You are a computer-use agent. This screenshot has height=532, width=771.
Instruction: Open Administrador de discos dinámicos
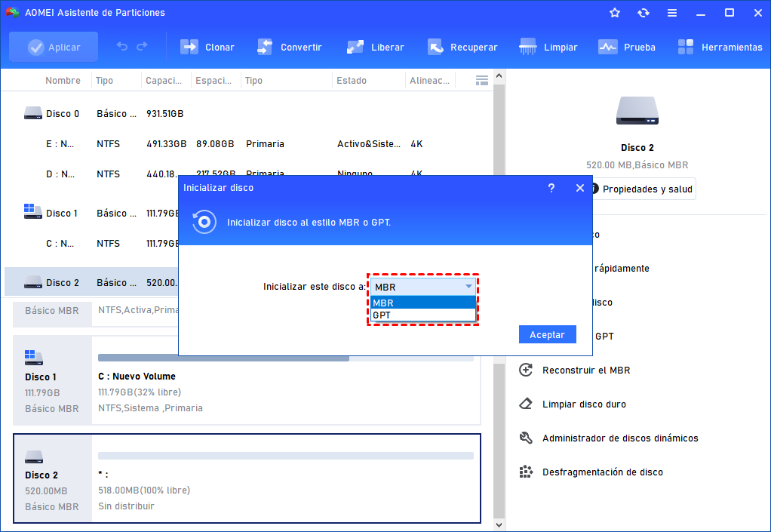click(620, 438)
